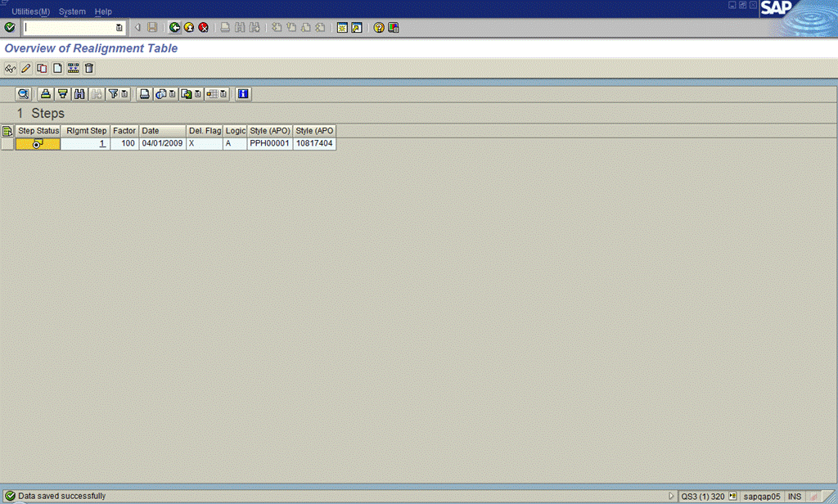Click the ALV Details magnifier icon
Screen dimensions: 838x504
click(x=23, y=94)
